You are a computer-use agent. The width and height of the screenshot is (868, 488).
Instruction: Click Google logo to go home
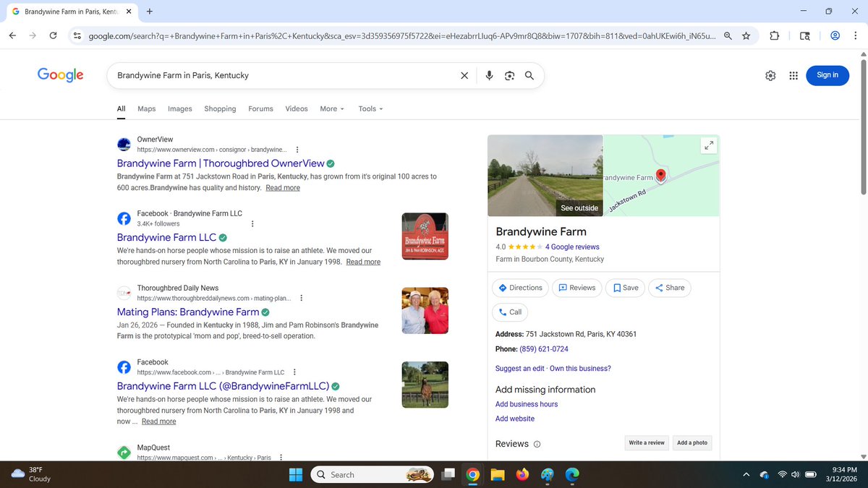[x=61, y=75]
